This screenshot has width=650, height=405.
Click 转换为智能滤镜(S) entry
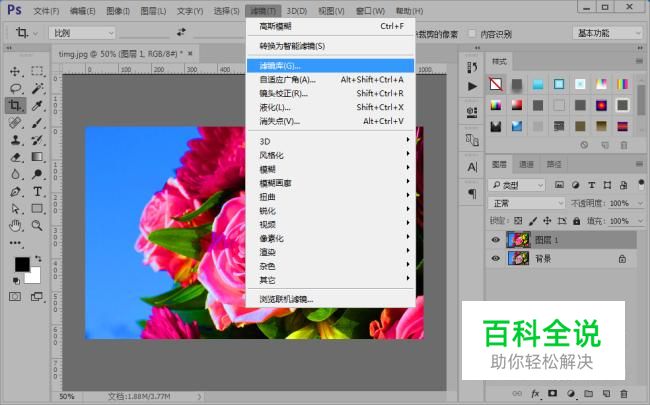pos(330,46)
